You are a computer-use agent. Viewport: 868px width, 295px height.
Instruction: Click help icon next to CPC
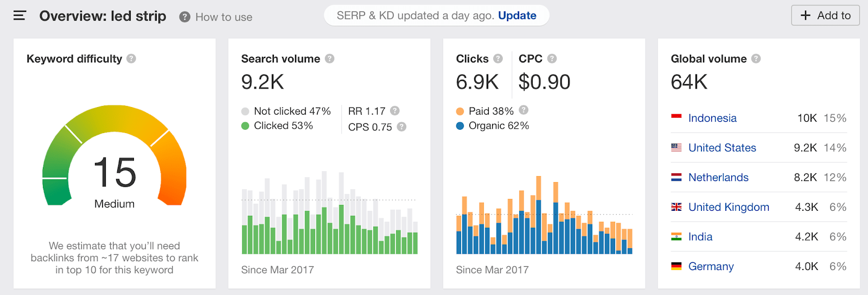coord(552,59)
